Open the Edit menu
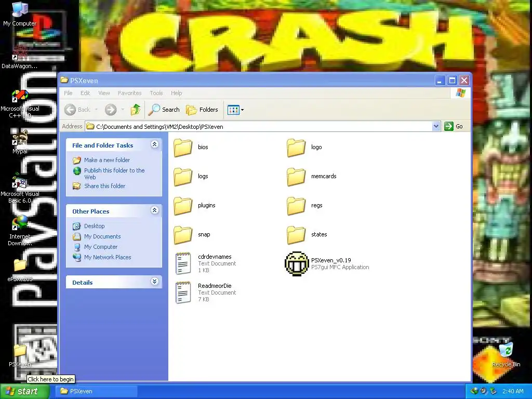 pos(85,93)
